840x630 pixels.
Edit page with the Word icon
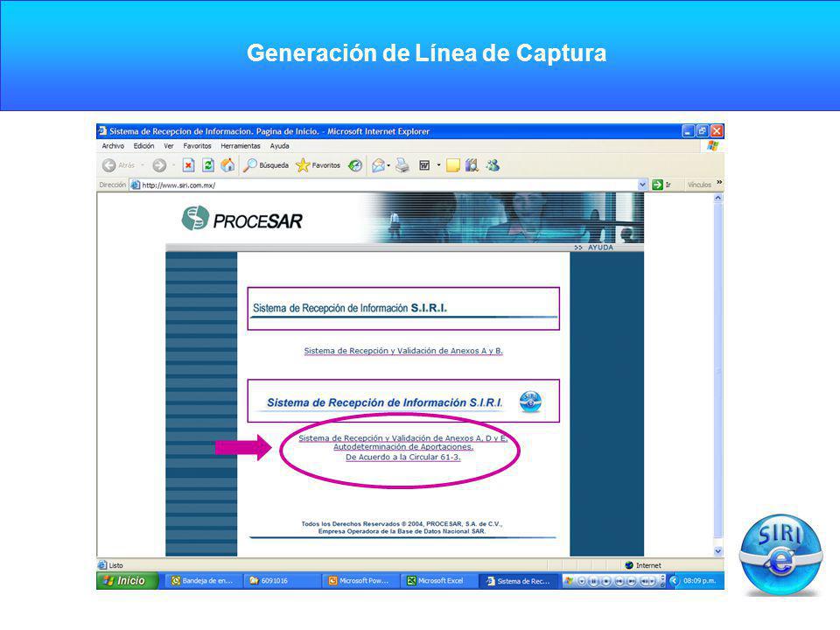click(424, 165)
